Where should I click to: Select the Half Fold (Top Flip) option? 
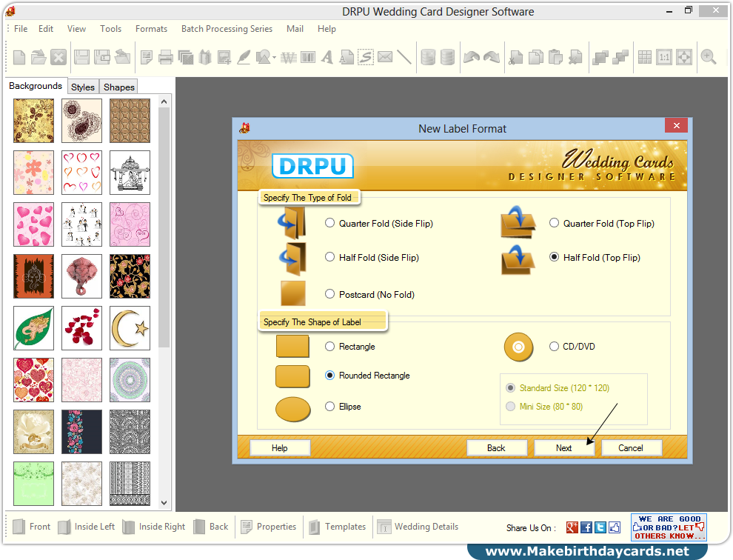tap(554, 257)
